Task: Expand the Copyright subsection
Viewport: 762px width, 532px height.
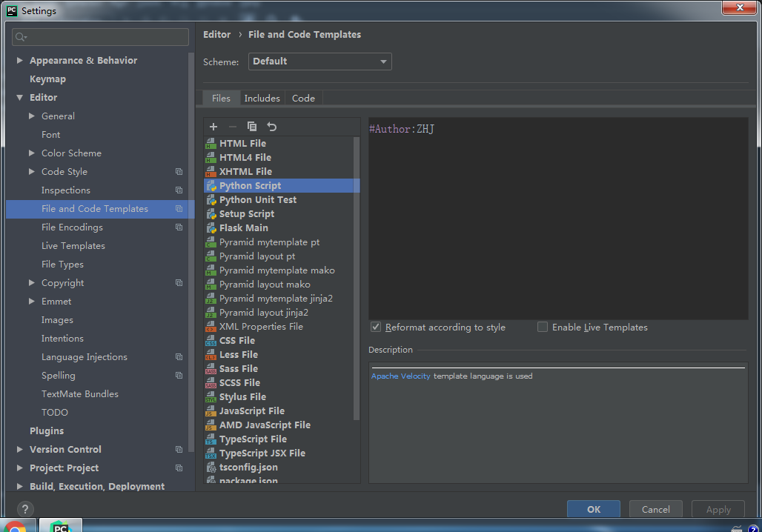Action: click(x=32, y=283)
